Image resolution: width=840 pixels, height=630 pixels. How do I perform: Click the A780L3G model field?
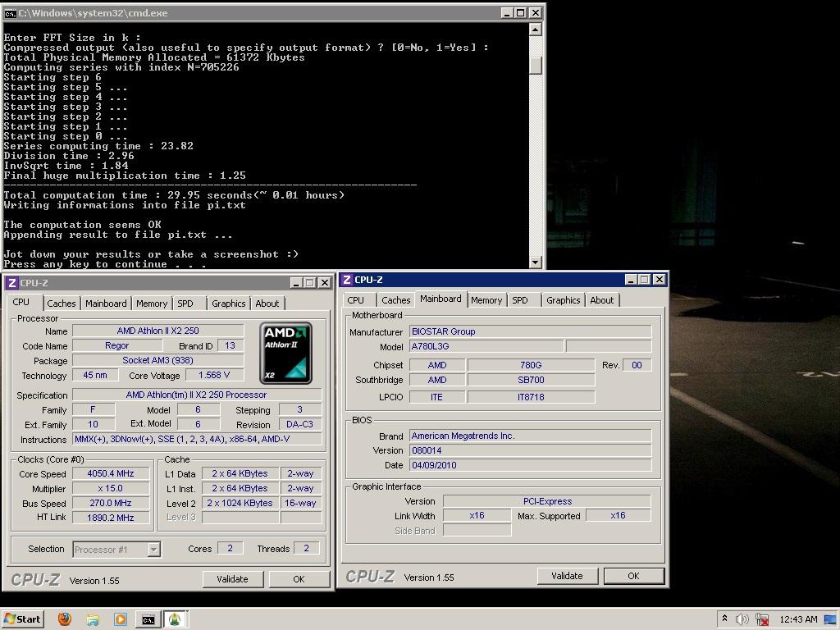(486, 346)
